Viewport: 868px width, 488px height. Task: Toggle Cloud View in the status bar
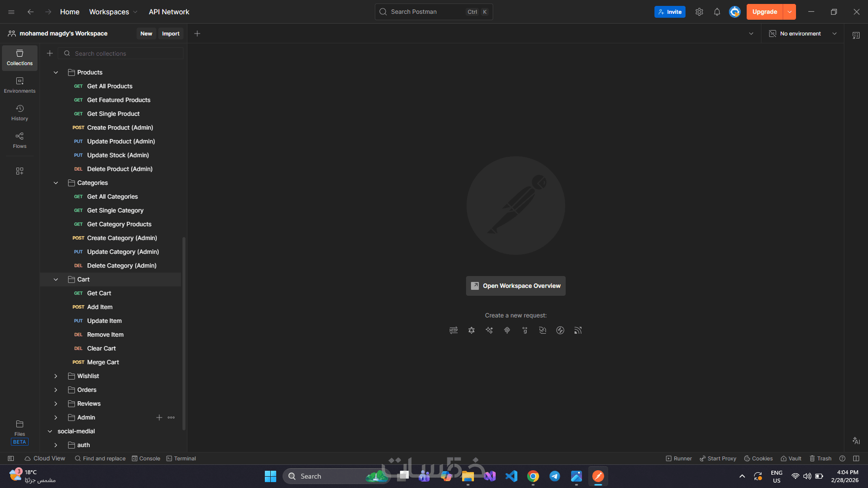tap(45, 458)
